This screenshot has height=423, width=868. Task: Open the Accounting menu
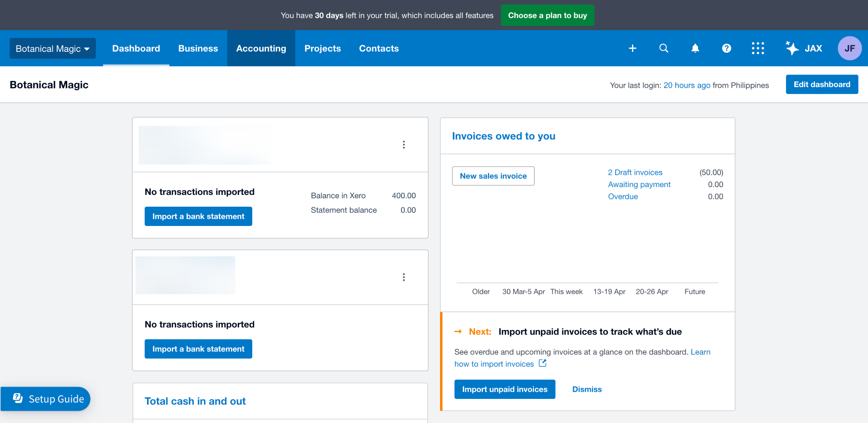pyautogui.click(x=261, y=48)
